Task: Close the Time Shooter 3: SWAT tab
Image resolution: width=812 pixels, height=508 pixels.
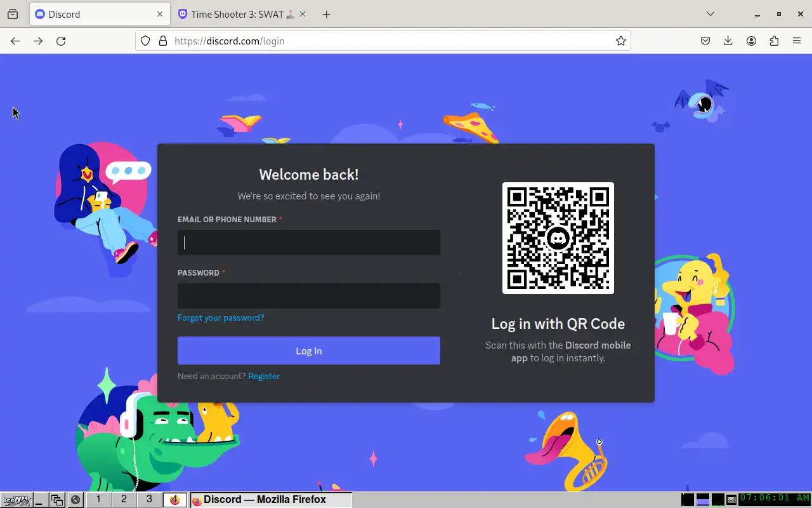Action: tap(303, 14)
